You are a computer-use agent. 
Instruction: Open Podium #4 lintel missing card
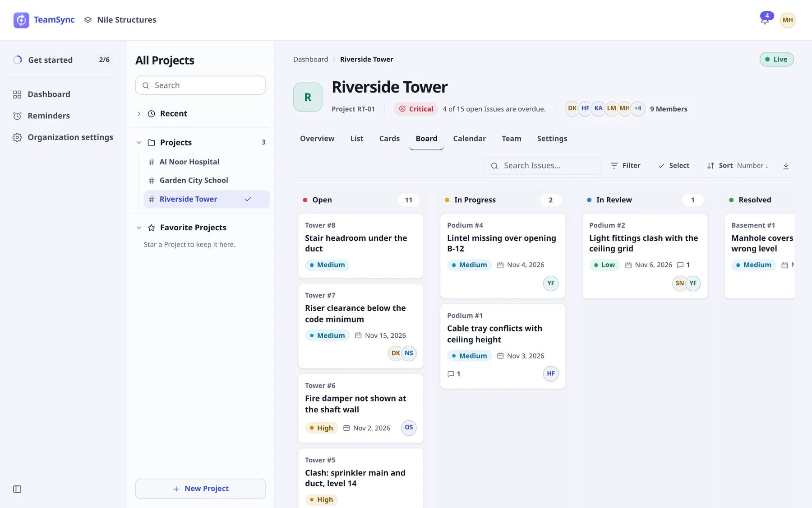(x=503, y=256)
